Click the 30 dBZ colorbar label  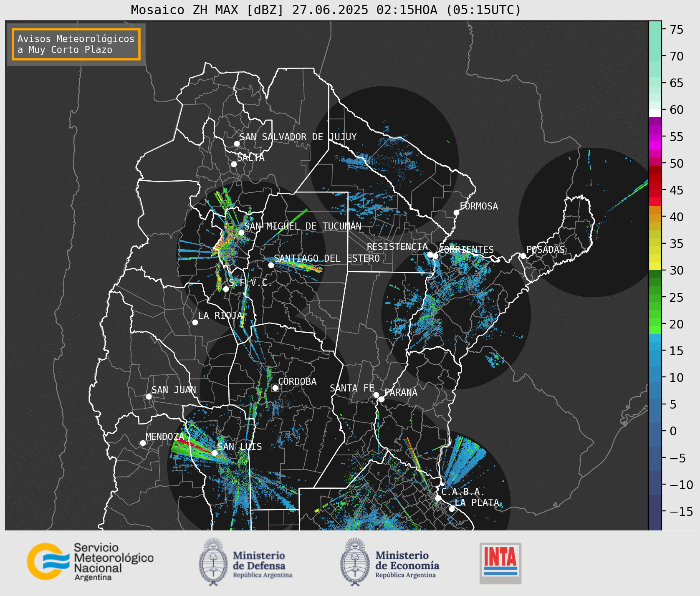(677, 270)
